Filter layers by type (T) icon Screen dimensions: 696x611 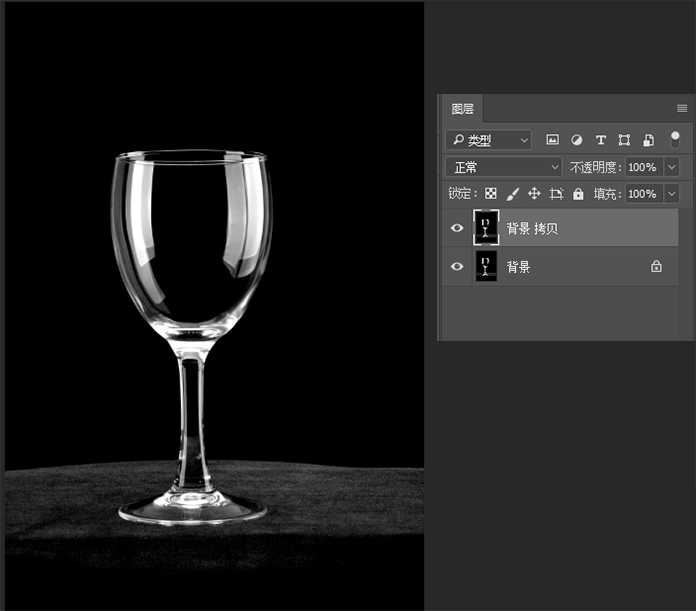tap(600, 140)
